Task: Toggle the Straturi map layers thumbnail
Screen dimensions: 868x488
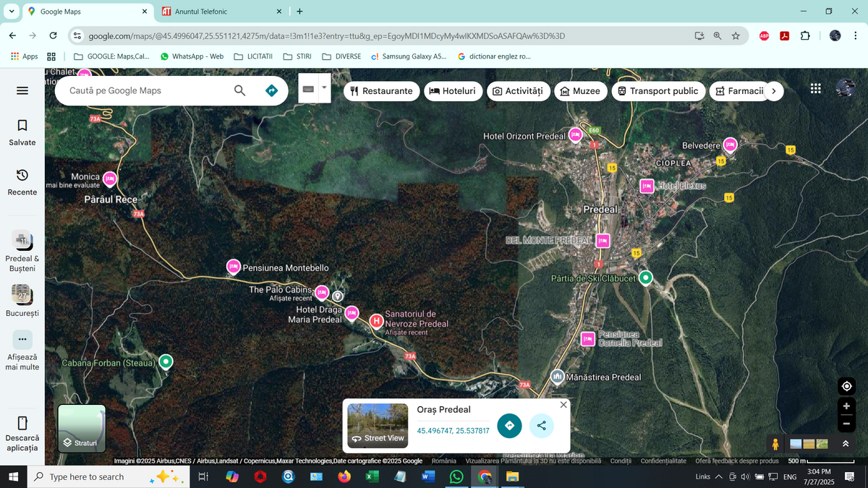Action: pos(82,428)
